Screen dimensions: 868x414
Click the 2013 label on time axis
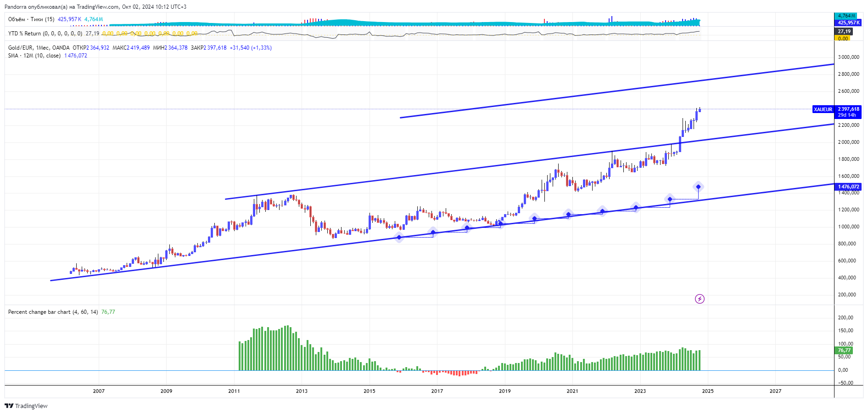click(302, 391)
